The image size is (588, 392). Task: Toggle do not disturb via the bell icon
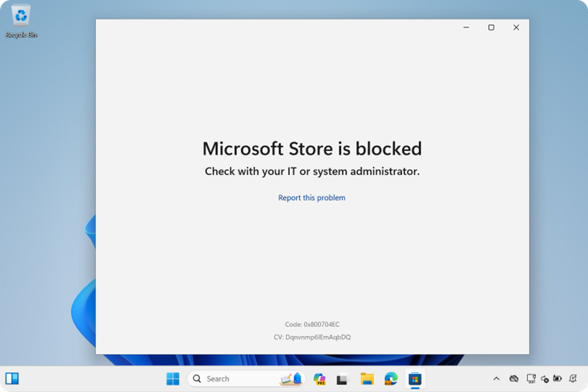[x=573, y=379]
